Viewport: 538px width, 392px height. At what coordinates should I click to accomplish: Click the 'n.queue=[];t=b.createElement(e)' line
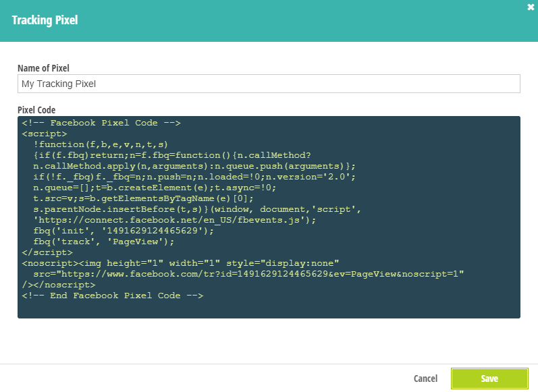[x=155, y=188]
